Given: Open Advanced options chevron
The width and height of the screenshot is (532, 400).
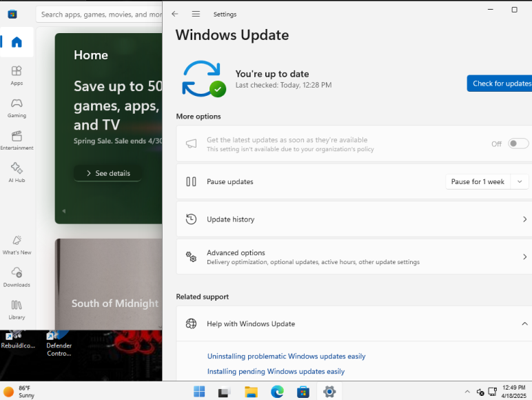Looking at the screenshot, I should pyautogui.click(x=524, y=257).
